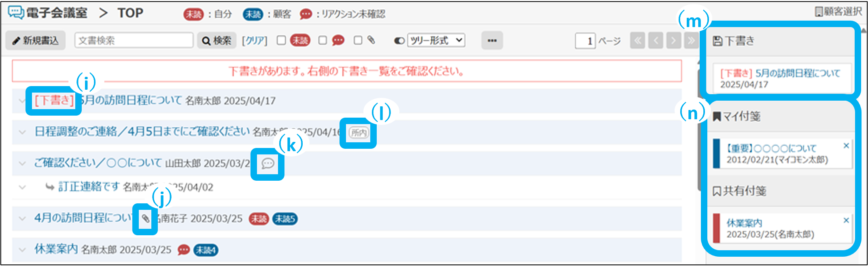Image resolution: width=868 pixels, height=266 pixels.
Task: Go to the next page arrow
Action: point(673,40)
